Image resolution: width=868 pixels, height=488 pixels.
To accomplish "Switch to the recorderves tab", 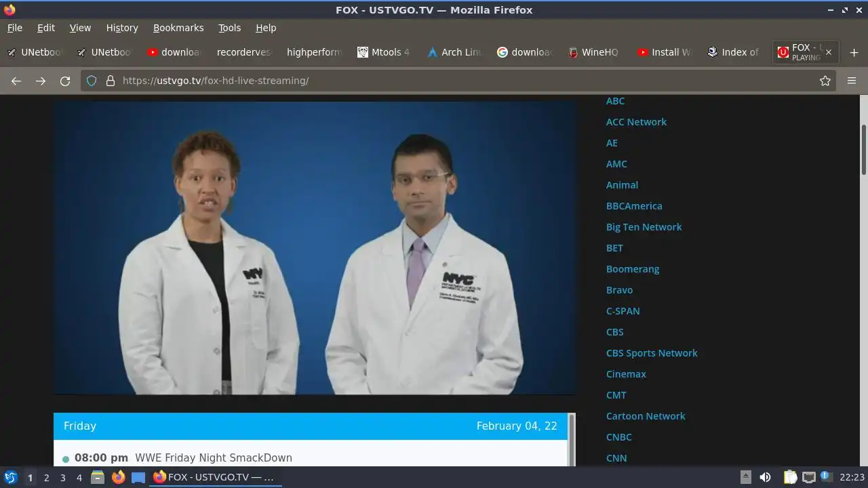I will click(x=243, y=52).
